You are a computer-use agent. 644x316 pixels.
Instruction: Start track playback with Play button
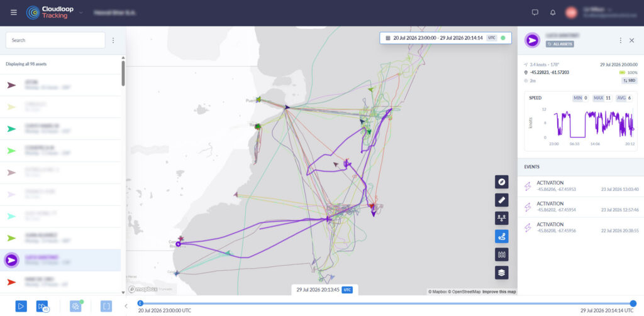coord(21,306)
